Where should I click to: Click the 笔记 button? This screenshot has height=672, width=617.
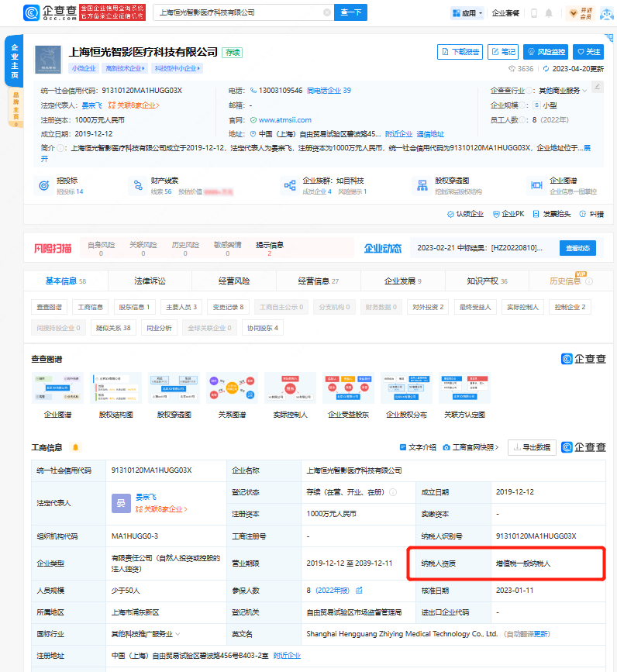pyautogui.click(x=503, y=52)
